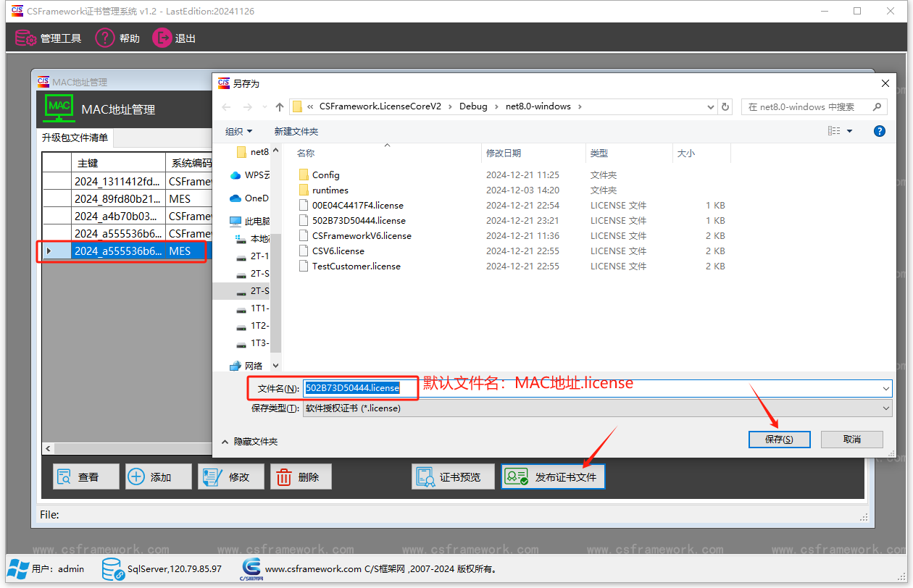
Task: Click the 退出 menu item
Action: coord(175,38)
